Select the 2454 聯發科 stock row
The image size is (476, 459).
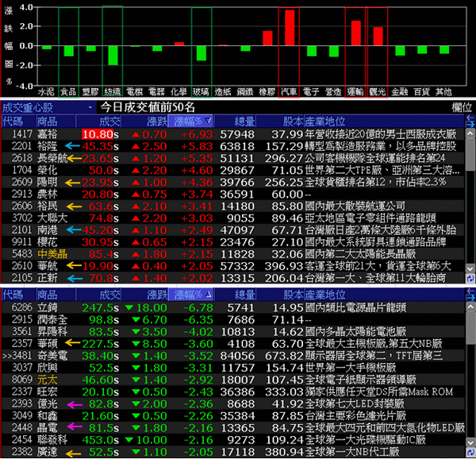pos(233,440)
